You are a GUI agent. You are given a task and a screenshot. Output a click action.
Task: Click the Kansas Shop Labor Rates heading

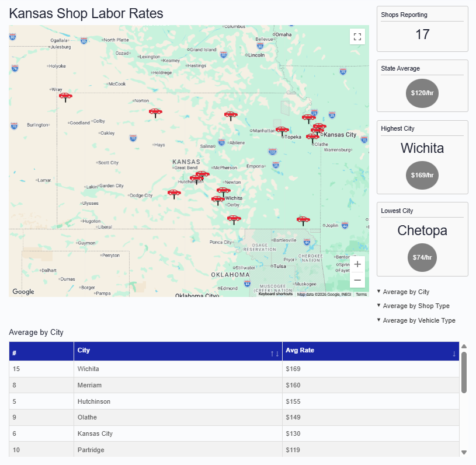[86, 13]
